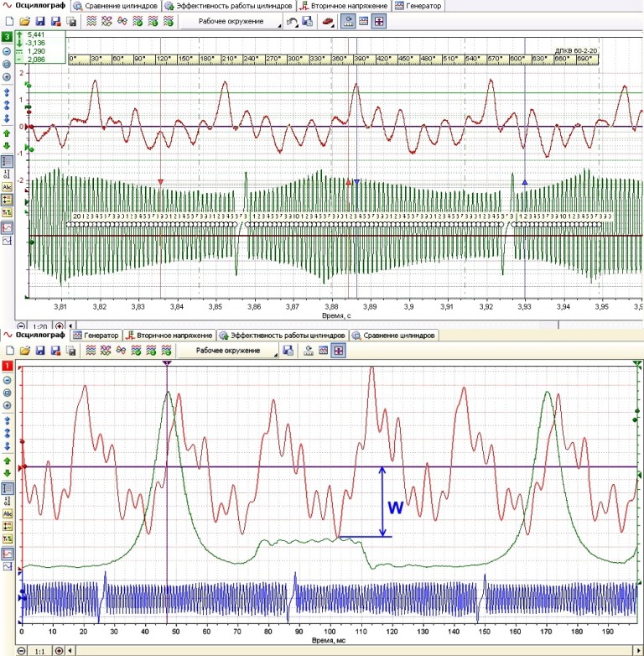Click time zoom-out button beside '1:1'
The width and height of the screenshot is (644, 656).
(x=21, y=651)
